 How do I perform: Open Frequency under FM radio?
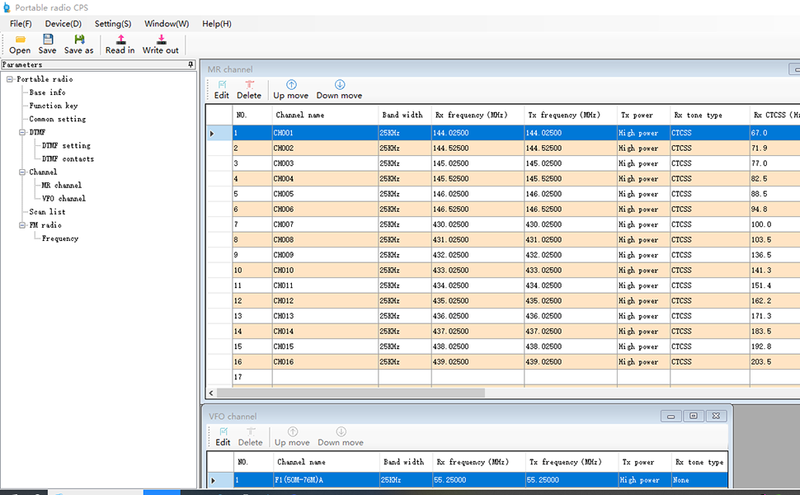pyautogui.click(x=60, y=238)
